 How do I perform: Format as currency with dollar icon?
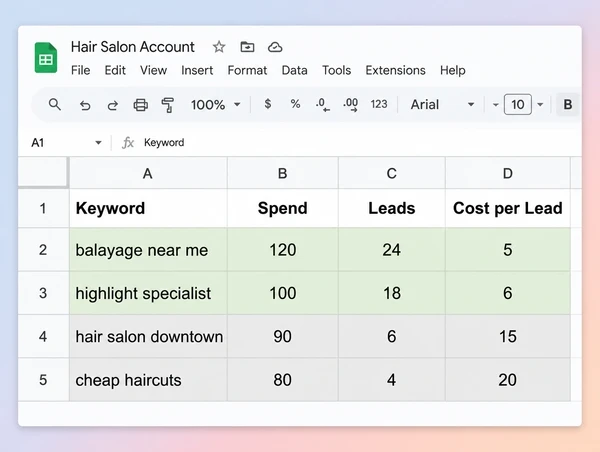(x=268, y=104)
